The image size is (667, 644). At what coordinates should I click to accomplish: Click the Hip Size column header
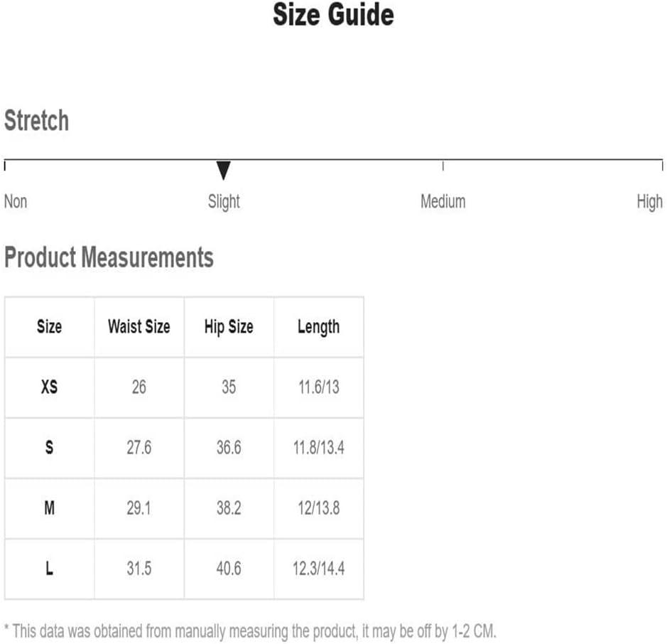pos(229,327)
